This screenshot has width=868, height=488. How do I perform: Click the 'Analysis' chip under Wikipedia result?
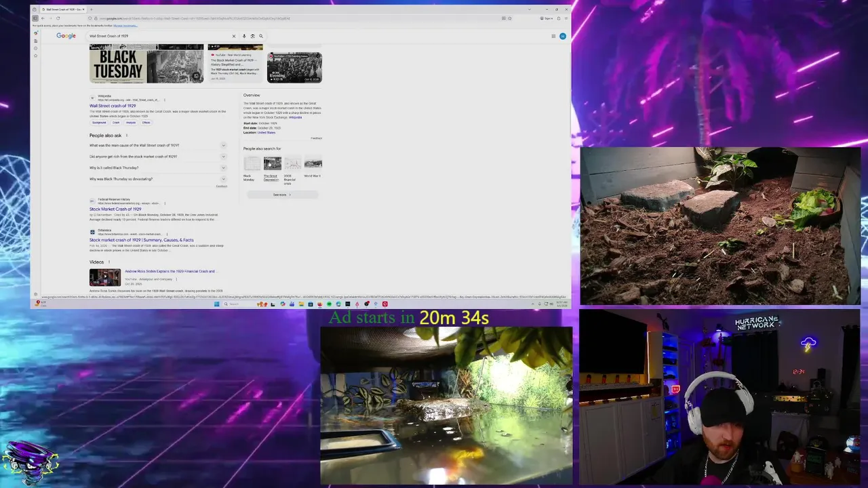click(130, 123)
